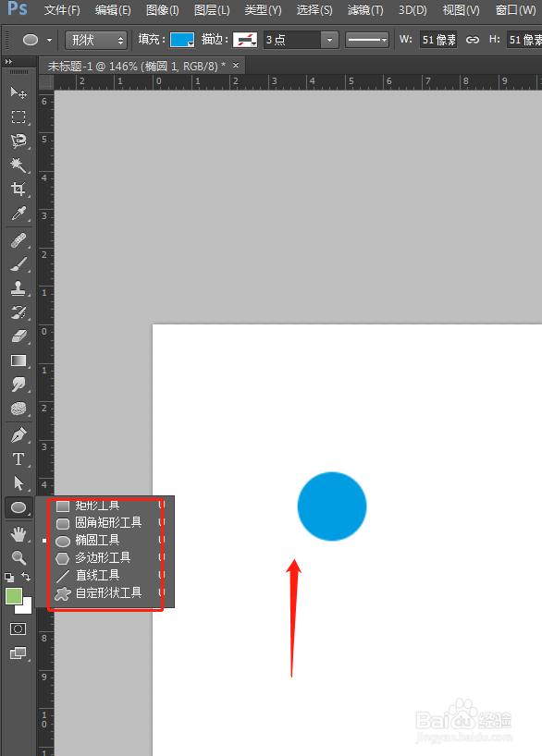Select the Healing Brush tool

click(x=18, y=240)
